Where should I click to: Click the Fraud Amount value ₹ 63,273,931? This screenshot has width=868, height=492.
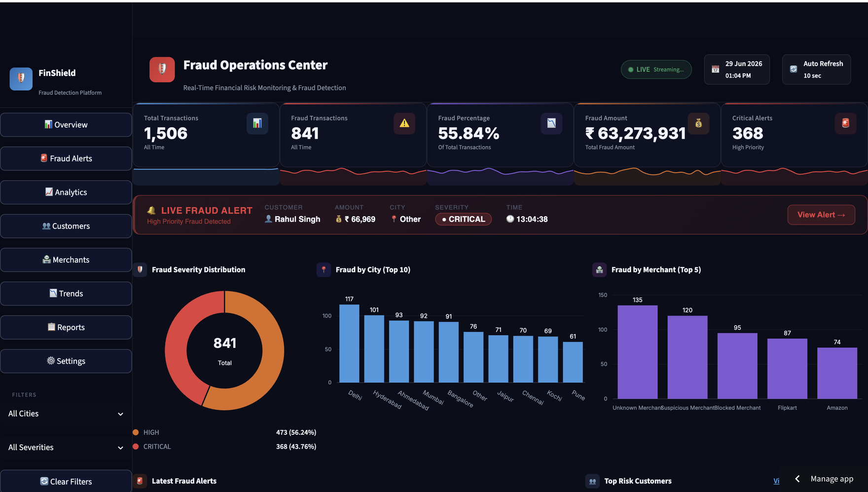[635, 133]
